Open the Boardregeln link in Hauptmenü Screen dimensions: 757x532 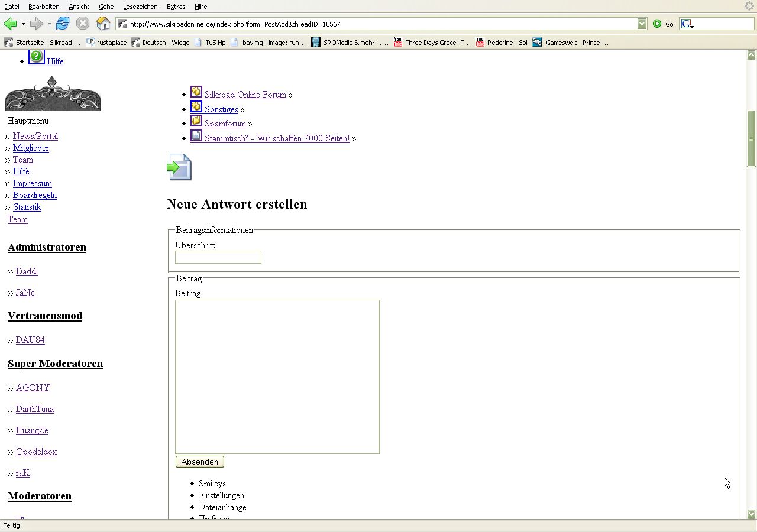click(35, 195)
